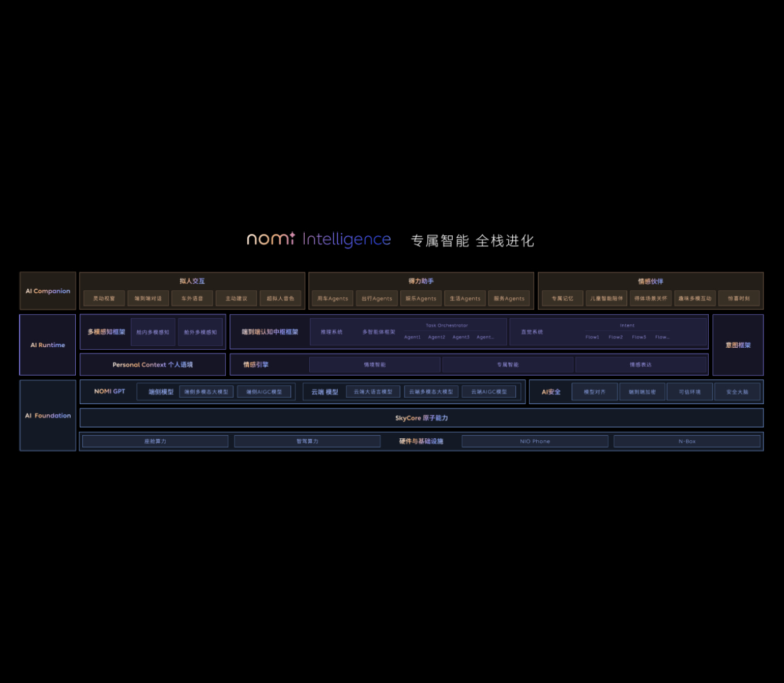This screenshot has height=683, width=784.
Task: Click the Task Orchestrator label
Action: [x=446, y=326]
